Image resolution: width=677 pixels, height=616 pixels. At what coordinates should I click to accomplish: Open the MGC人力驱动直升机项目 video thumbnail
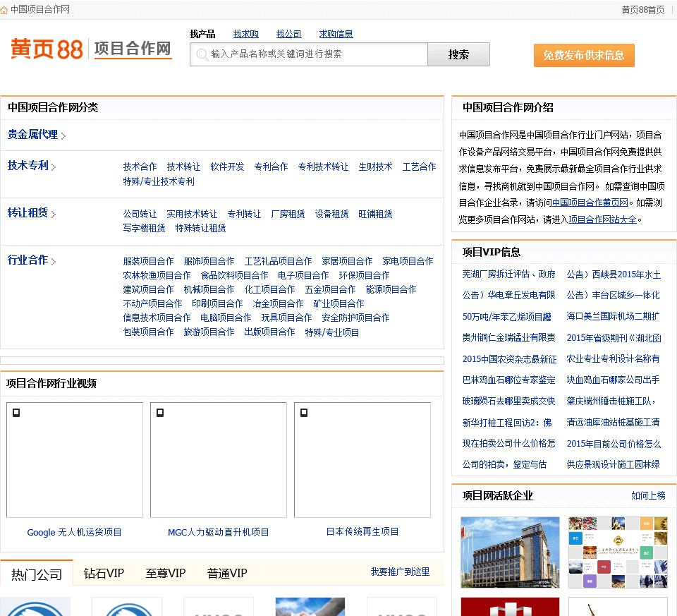[218, 460]
